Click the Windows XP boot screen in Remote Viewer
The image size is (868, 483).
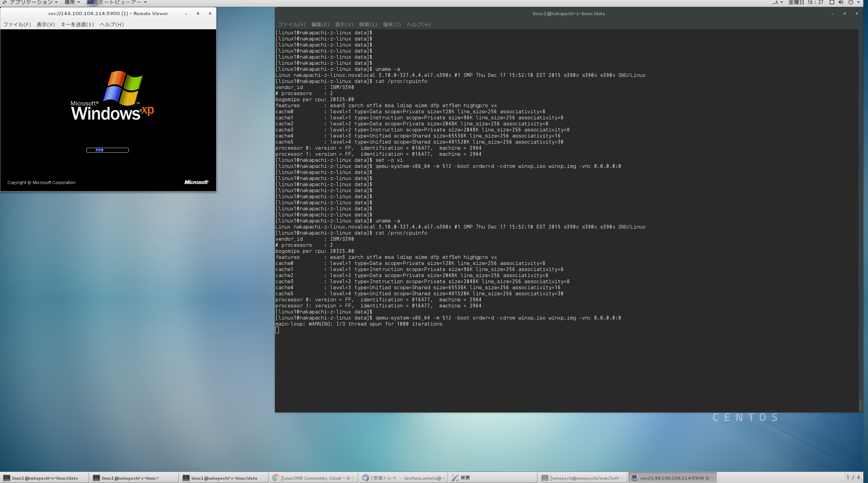point(108,110)
